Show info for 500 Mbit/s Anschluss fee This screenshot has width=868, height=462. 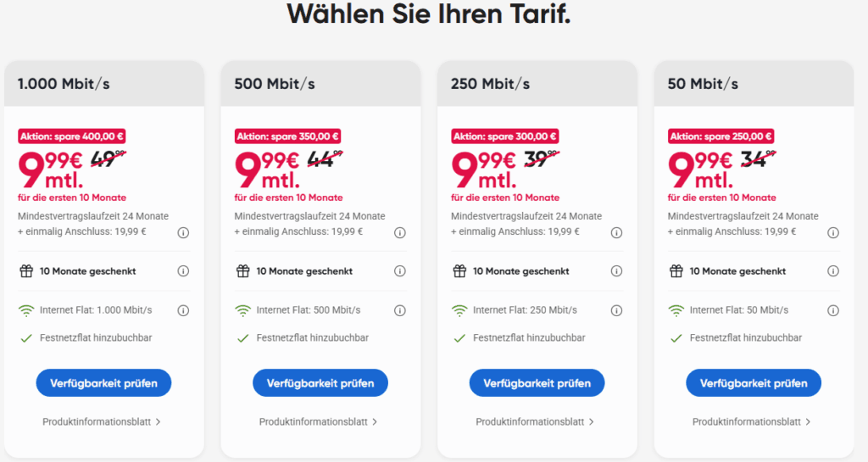400,231
